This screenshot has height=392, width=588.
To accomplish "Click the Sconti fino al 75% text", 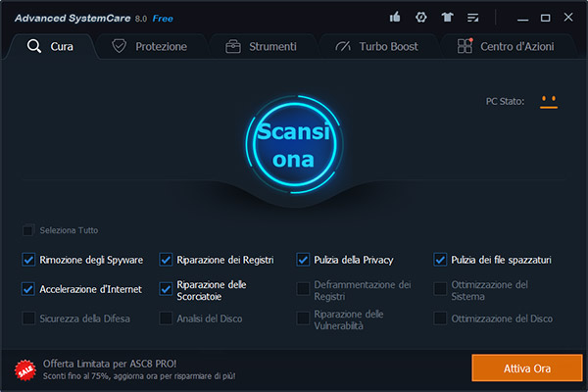I will click(x=139, y=376).
